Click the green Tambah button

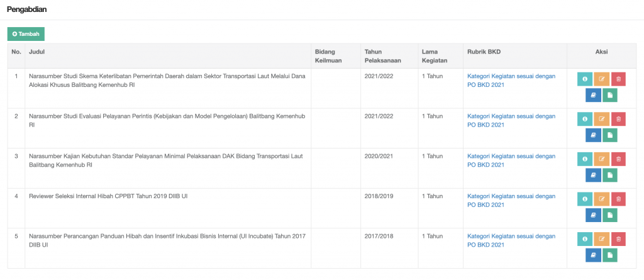click(x=26, y=34)
